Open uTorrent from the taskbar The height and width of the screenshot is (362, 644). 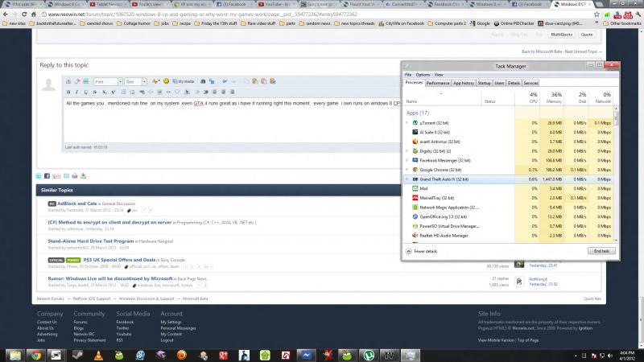tap(369, 356)
